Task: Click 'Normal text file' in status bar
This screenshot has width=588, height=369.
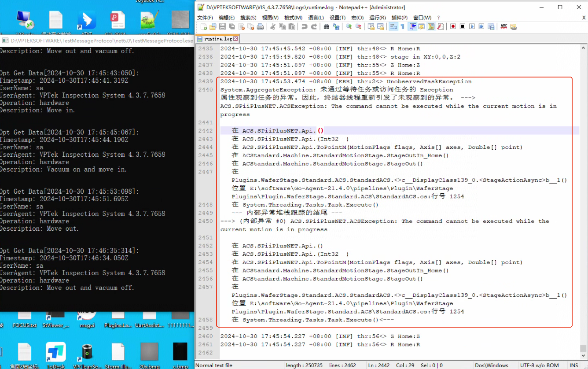Action: pos(214,365)
